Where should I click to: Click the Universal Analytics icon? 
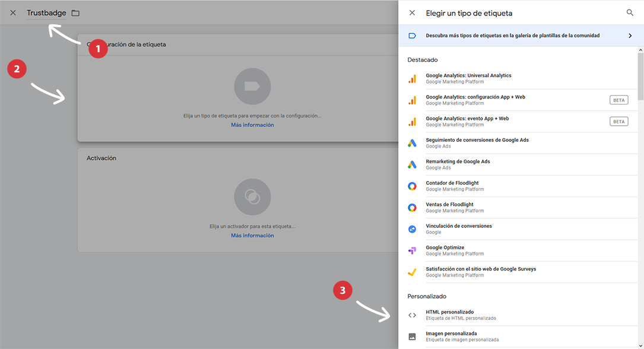pyautogui.click(x=412, y=78)
